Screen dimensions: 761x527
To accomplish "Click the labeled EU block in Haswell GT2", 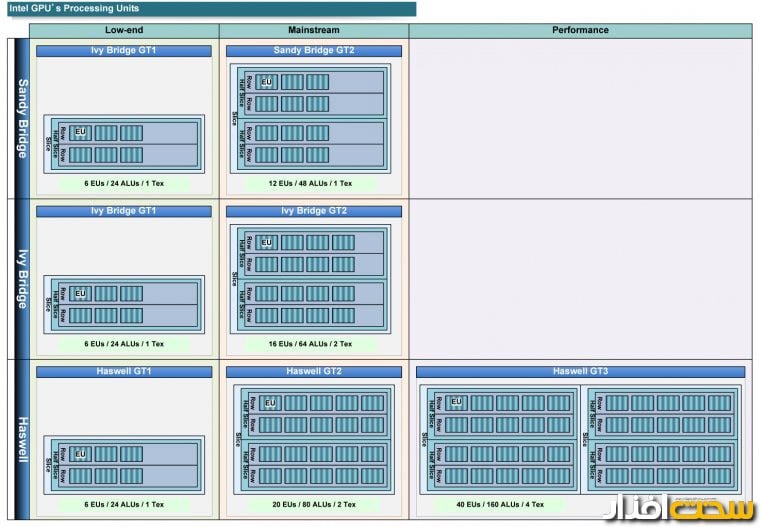I will coord(270,403).
